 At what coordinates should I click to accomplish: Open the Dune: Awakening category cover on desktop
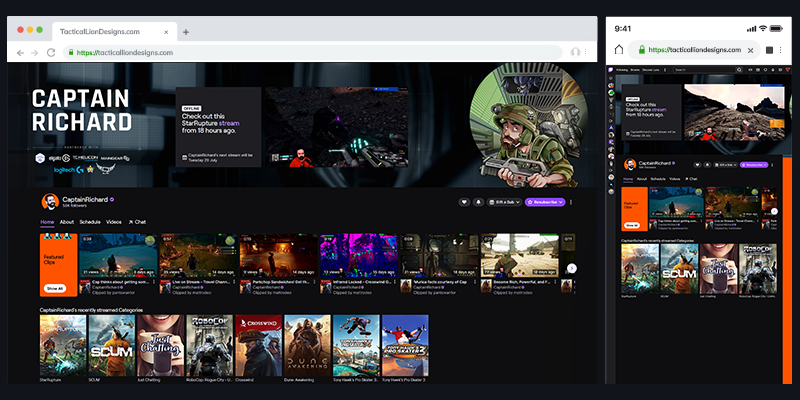pos(307,345)
